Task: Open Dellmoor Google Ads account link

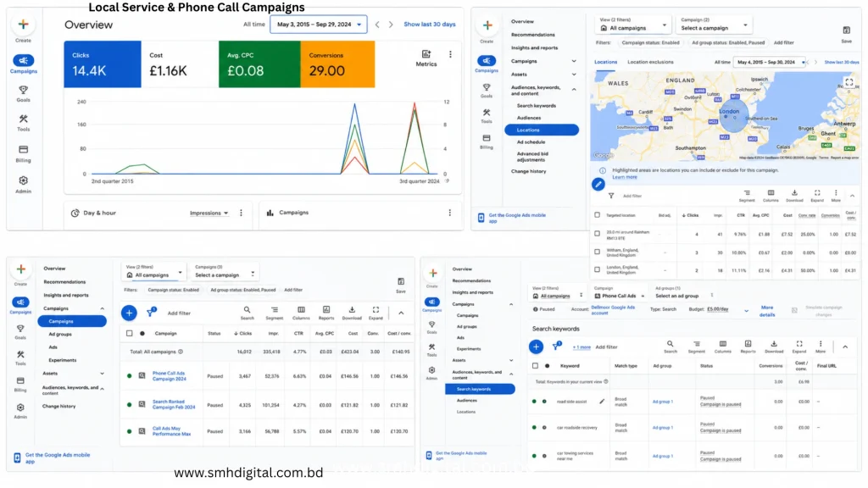Action: [613, 310]
